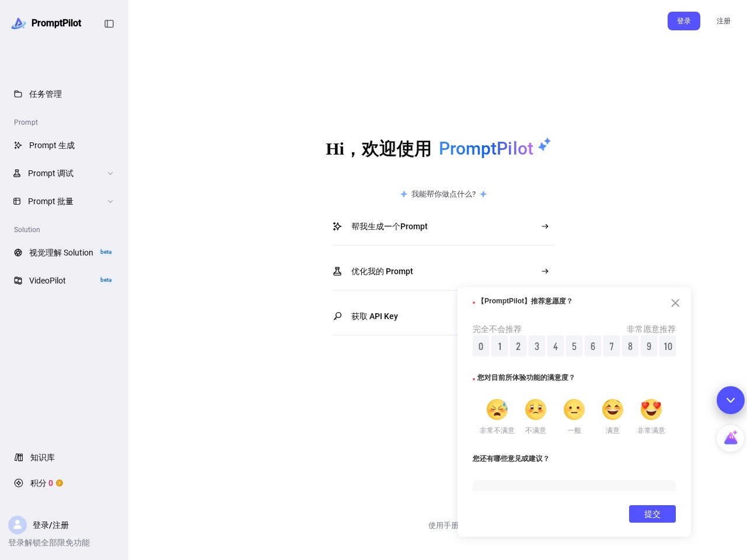Collapse the sidebar using panel toggle icon
747x560 pixels.
109,24
